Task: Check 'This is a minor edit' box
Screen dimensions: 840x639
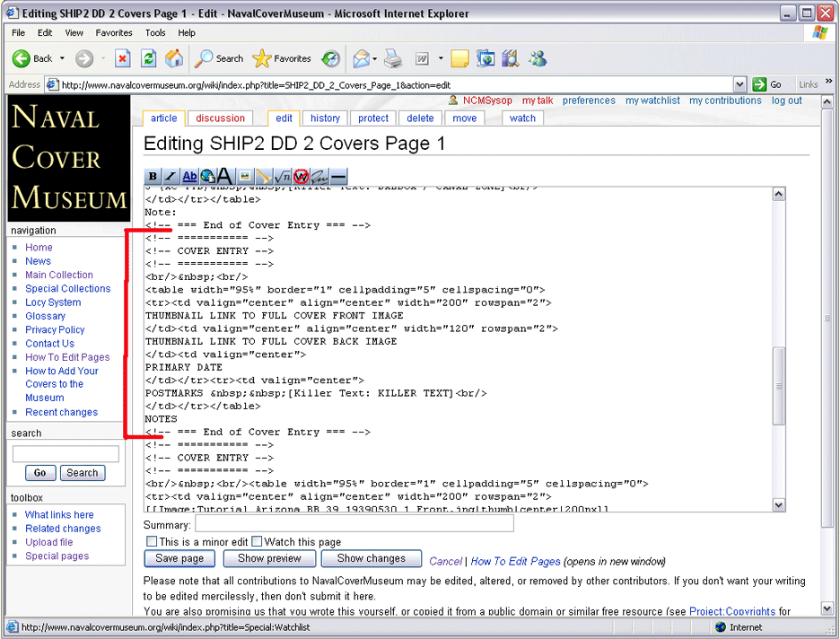Action: point(151,542)
